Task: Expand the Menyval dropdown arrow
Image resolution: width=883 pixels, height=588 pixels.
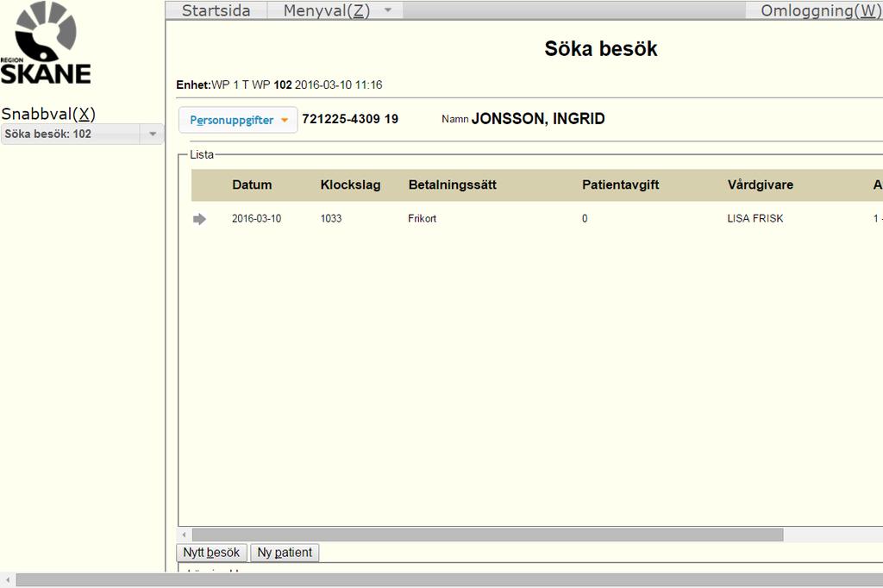Action: coord(387,10)
